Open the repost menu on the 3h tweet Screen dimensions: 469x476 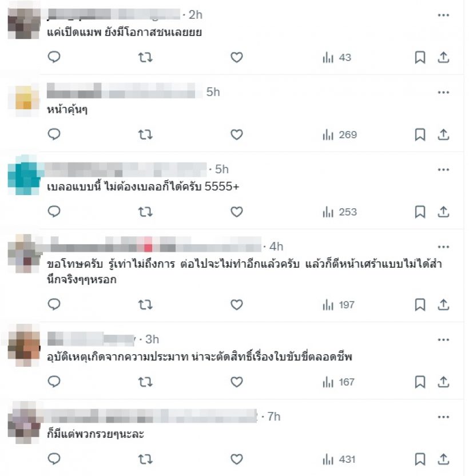coord(145,382)
